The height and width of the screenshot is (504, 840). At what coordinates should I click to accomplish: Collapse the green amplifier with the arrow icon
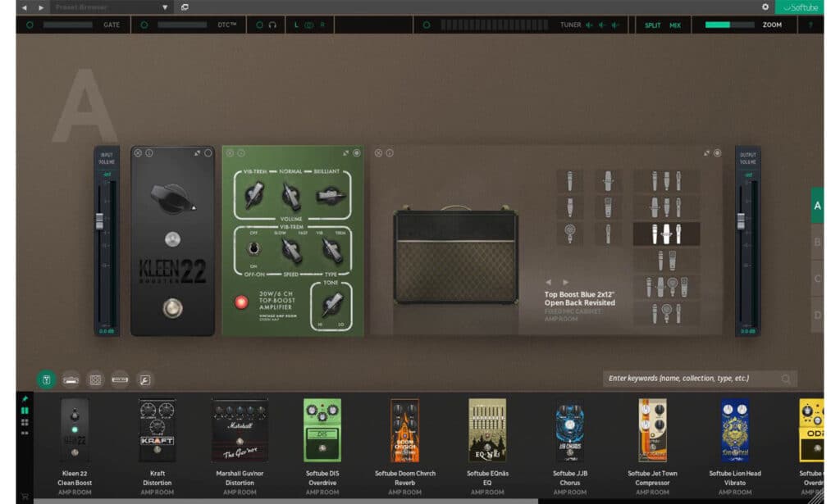click(x=345, y=153)
